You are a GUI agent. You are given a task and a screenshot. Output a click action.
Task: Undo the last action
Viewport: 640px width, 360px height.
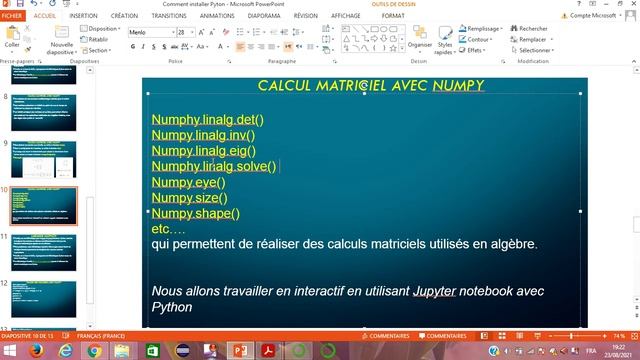click(34, 4)
